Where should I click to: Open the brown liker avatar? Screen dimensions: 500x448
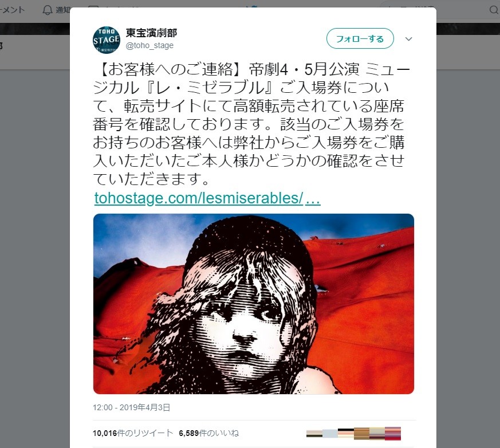point(361,434)
